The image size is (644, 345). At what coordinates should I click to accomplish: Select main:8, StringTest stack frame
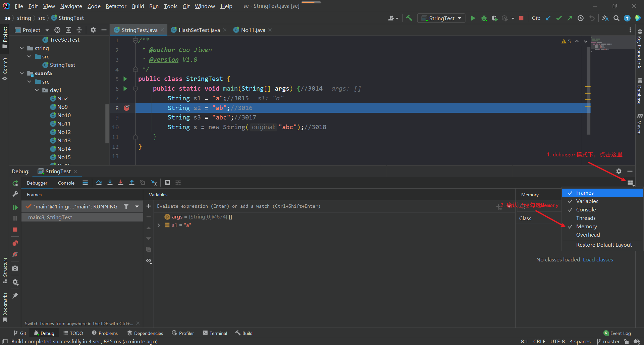(82, 217)
